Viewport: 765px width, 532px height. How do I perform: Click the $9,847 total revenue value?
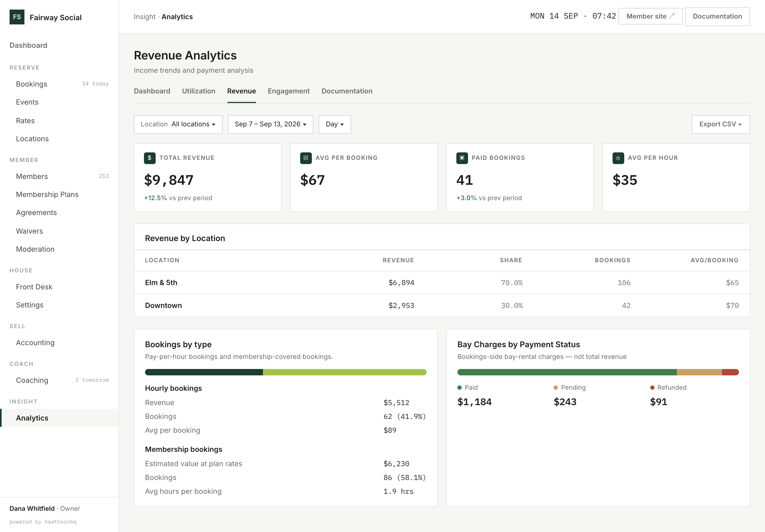tap(169, 180)
